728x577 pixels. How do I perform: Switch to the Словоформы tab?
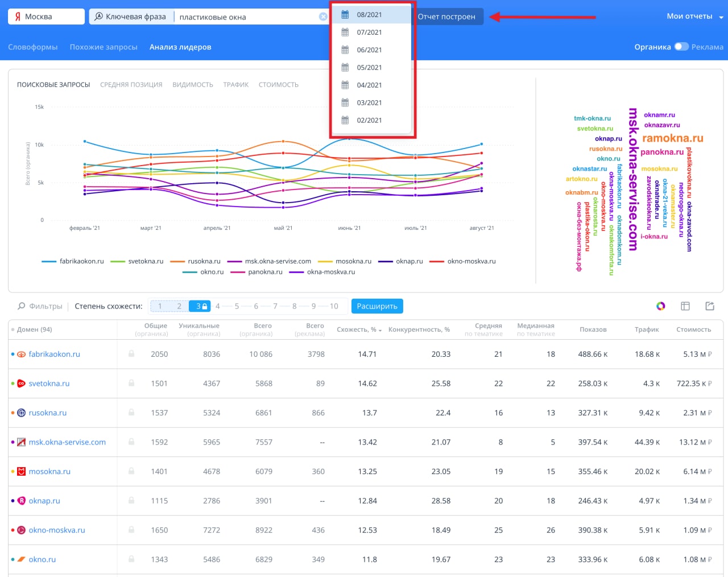pos(33,47)
